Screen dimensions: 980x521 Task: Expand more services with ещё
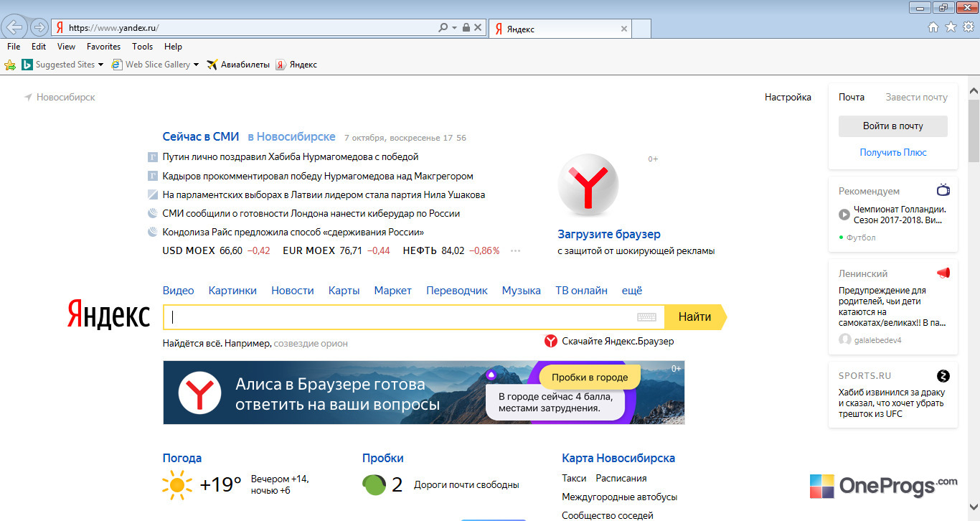632,291
